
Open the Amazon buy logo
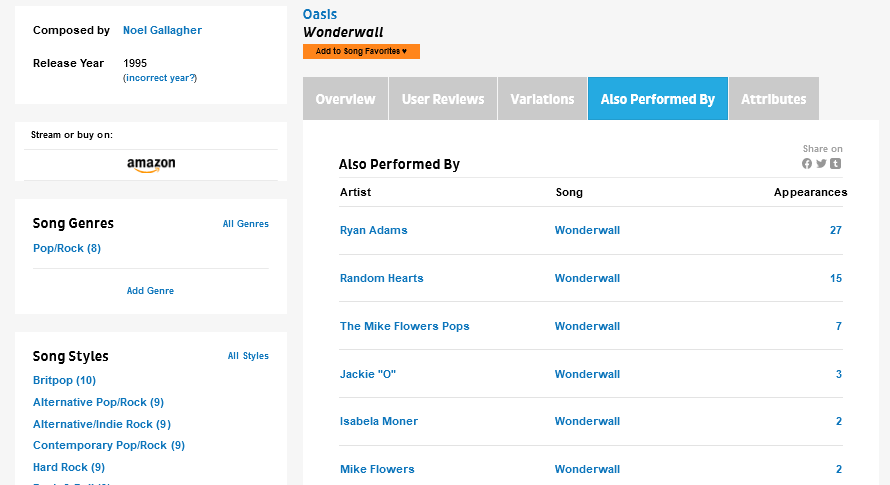click(x=151, y=165)
